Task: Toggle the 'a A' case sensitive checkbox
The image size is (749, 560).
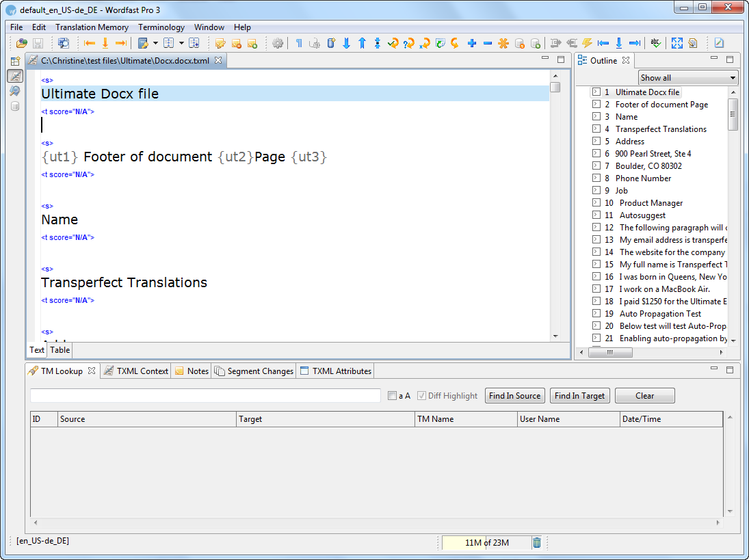Action: point(392,396)
